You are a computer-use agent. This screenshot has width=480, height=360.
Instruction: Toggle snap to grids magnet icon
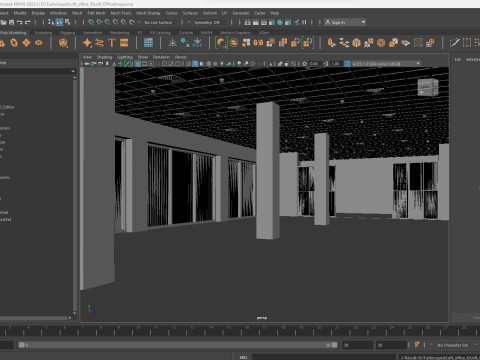(x=91, y=22)
